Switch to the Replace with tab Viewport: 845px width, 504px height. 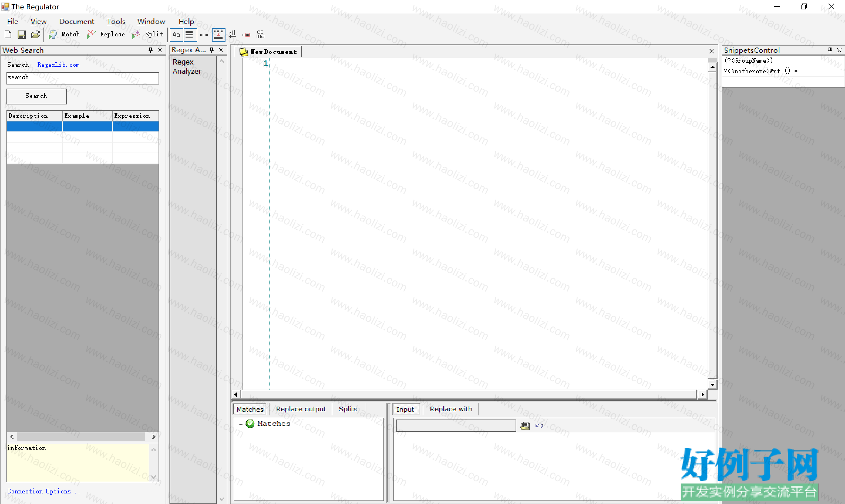pyautogui.click(x=451, y=409)
